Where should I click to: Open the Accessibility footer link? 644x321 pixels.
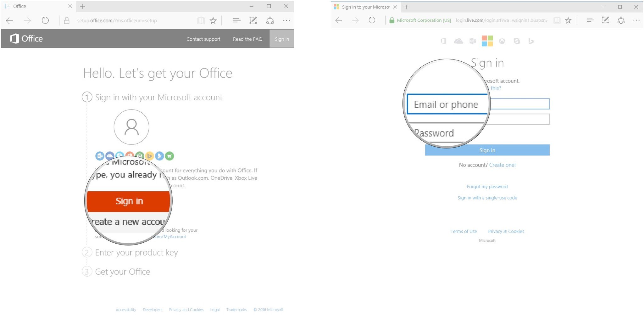pos(126,310)
